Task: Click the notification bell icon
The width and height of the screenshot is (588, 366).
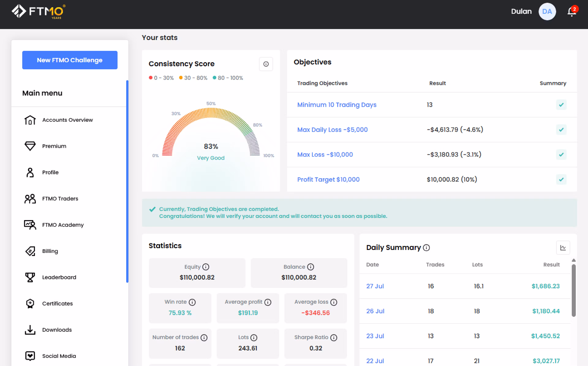Action: coord(572,12)
